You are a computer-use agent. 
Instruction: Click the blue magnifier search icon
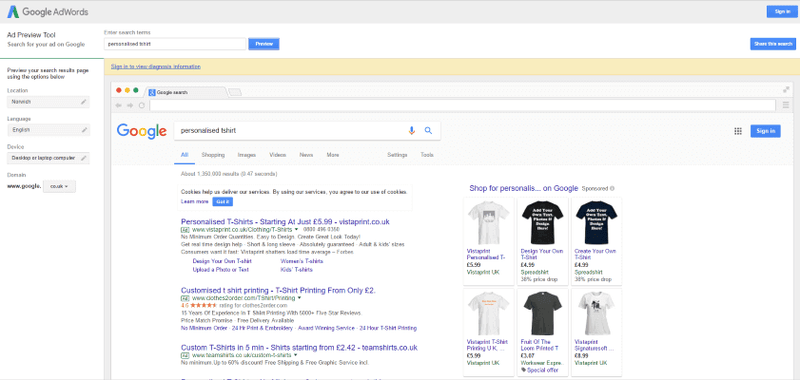[428, 131]
